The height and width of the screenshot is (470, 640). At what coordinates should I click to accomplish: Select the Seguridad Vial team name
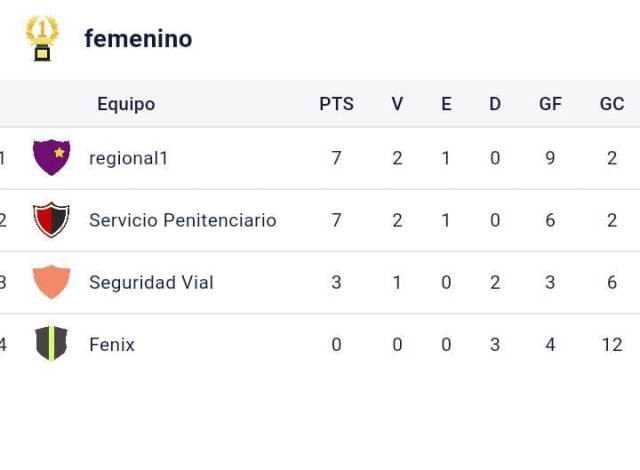coord(151,282)
